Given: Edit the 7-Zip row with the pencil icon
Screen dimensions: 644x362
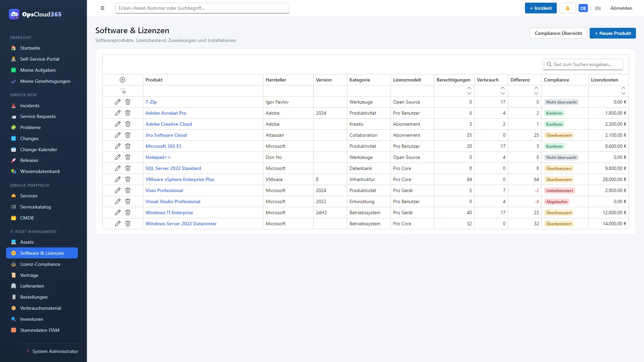Looking at the screenshot, I should pyautogui.click(x=118, y=102).
